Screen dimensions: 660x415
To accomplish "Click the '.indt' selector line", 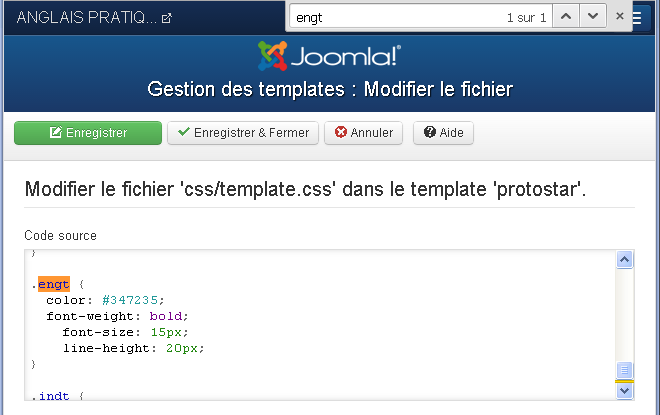I will (55, 397).
